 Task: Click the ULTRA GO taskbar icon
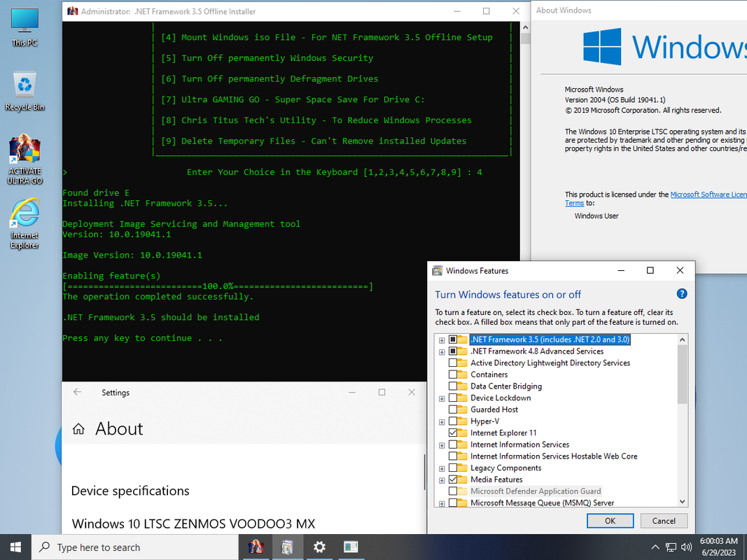[x=256, y=547]
